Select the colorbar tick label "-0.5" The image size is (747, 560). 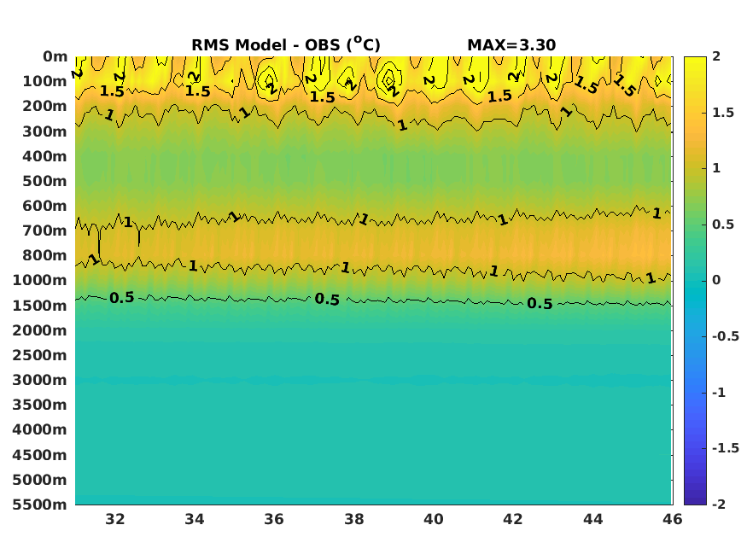pos(726,336)
